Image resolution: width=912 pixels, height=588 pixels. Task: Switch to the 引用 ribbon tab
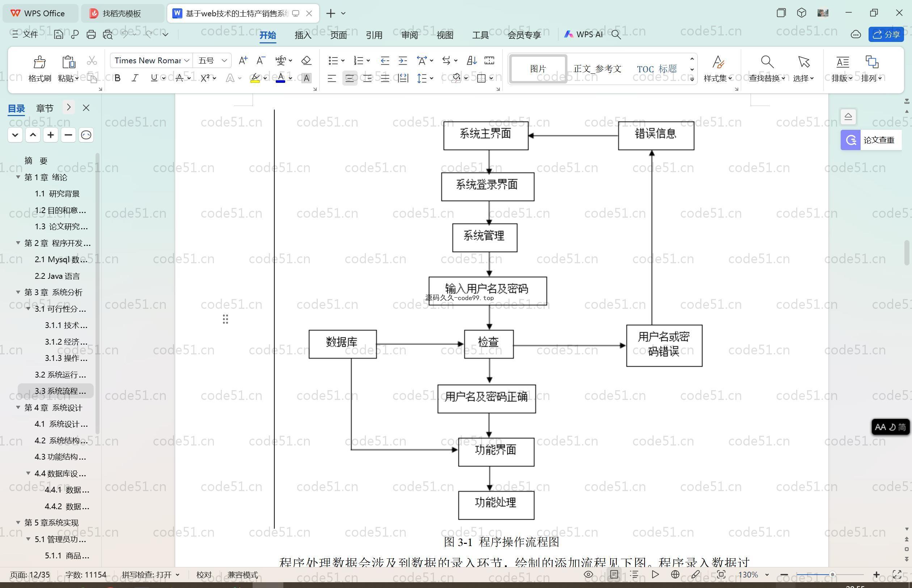374,35
